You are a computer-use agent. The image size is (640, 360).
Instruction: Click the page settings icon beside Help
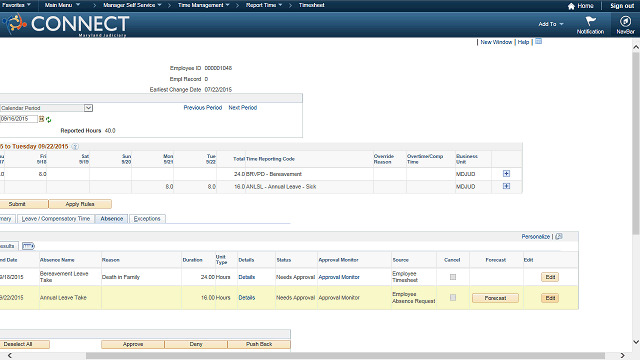539,42
